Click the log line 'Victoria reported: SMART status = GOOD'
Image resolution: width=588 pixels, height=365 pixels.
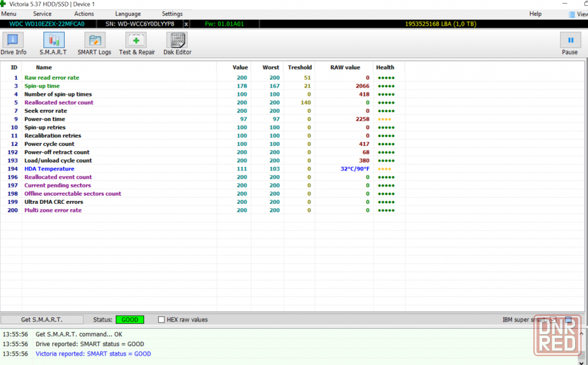pos(93,354)
